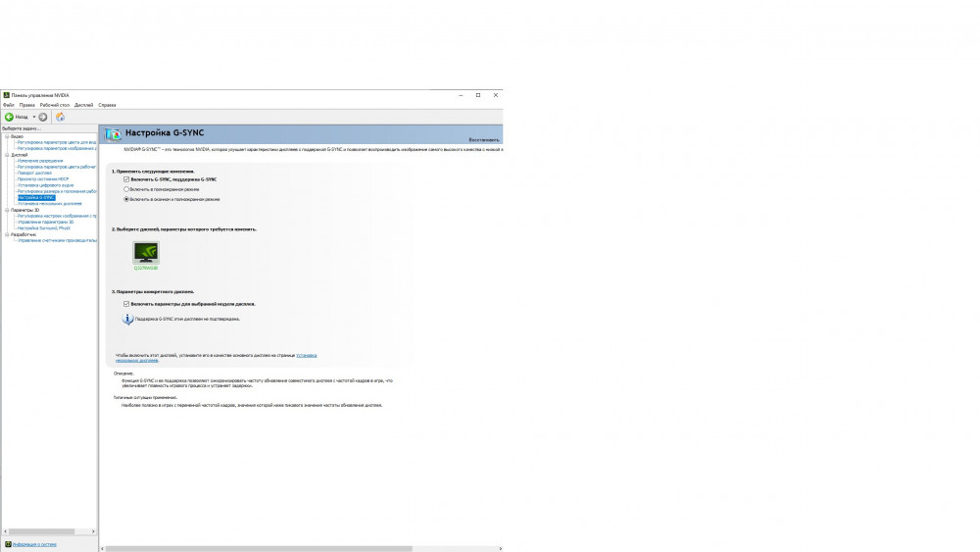This screenshot has width=980, height=552.
Task: Click the grey Forward arrow icon
Action: [42, 117]
